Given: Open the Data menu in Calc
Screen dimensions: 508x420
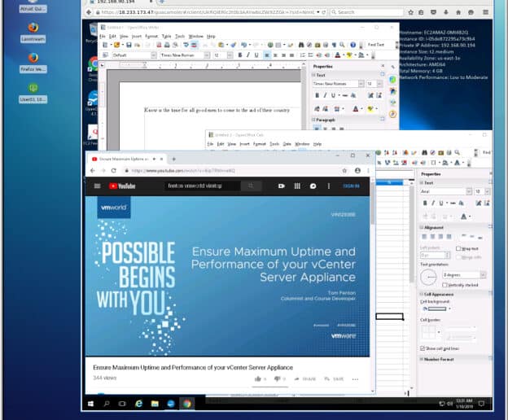Looking at the screenshot, I should coord(287,144).
